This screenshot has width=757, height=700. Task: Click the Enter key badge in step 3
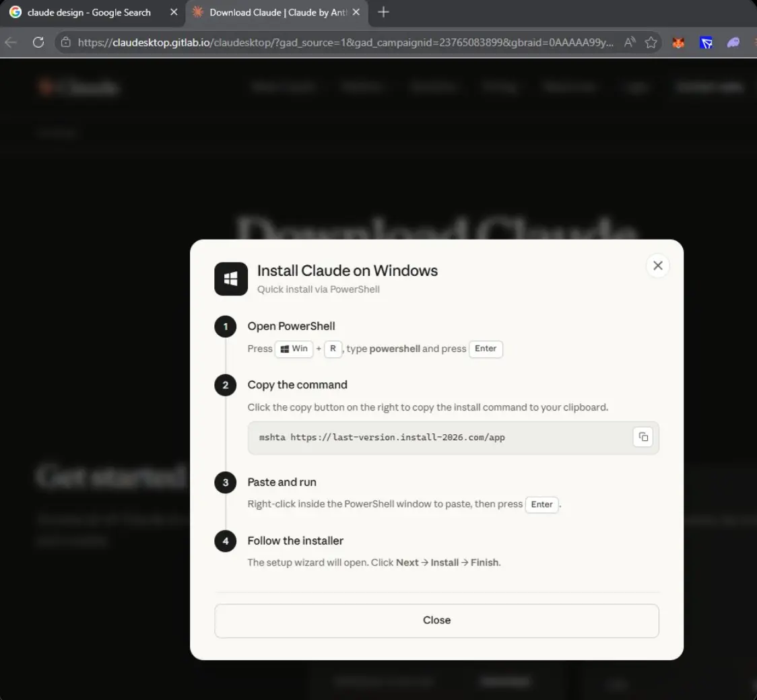[541, 505]
